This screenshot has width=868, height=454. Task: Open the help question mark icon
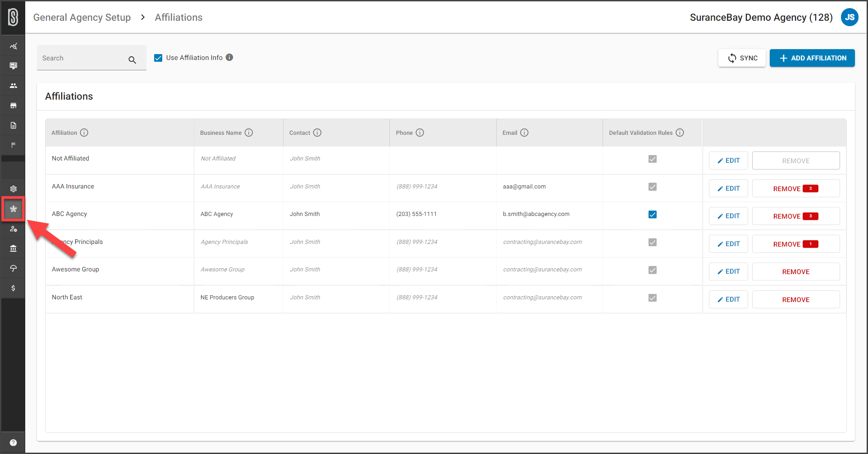(13, 443)
